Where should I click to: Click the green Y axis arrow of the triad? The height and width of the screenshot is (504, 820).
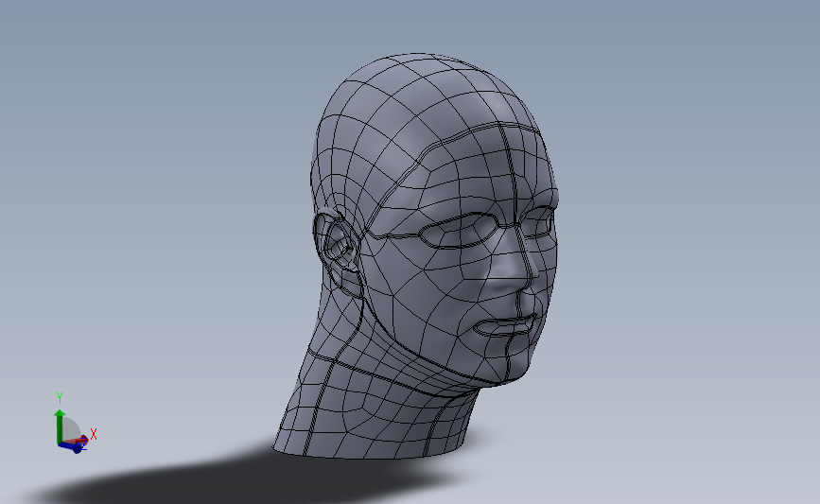[59, 425]
